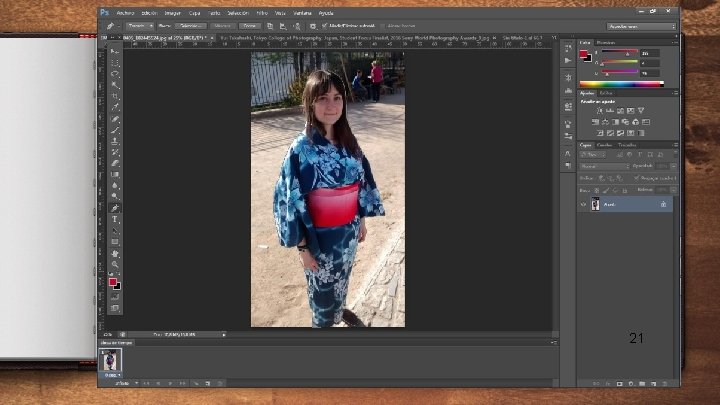Open the frame delay time dropdown
Image resolution: width=720 pixels, height=405 pixels.
[x=113, y=375]
